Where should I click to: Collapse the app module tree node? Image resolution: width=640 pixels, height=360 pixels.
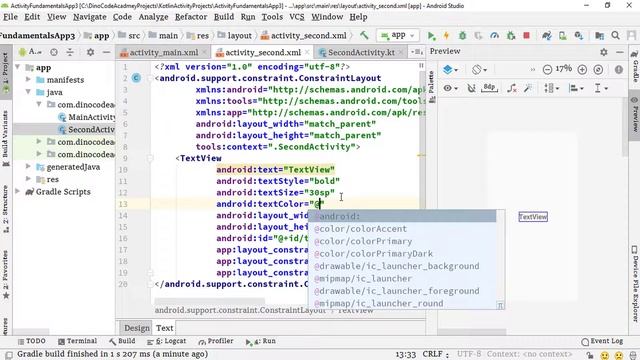(18, 67)
